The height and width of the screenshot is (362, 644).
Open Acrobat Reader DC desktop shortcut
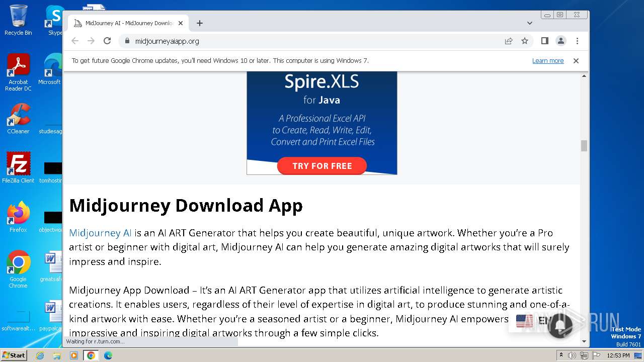[x=18, y=72]
